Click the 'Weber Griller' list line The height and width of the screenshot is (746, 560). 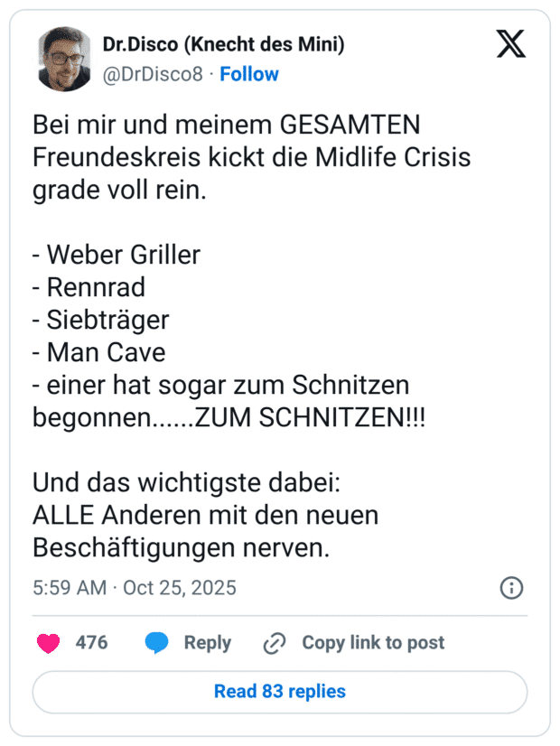tap(117, 256)
